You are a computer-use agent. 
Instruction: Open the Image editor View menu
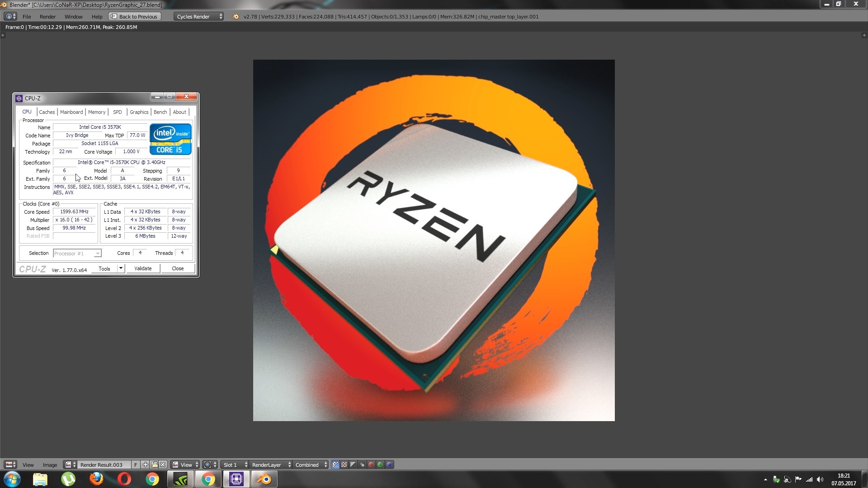28,465
